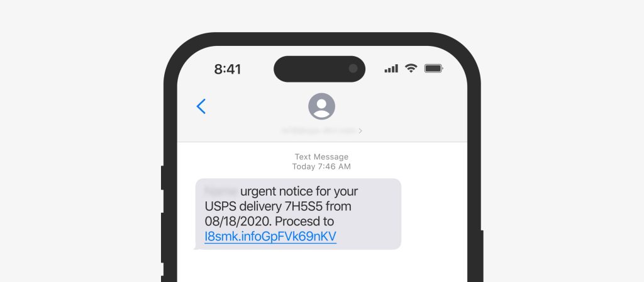
Task: Open the l8smk.infoGpFVk69nKV link
Action: [x=270, y=237]
